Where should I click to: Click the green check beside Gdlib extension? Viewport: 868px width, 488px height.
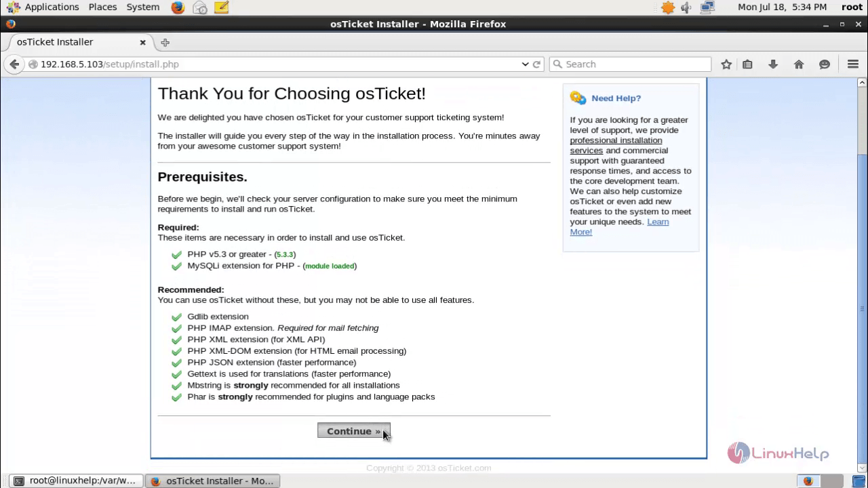tap(176, 317)
